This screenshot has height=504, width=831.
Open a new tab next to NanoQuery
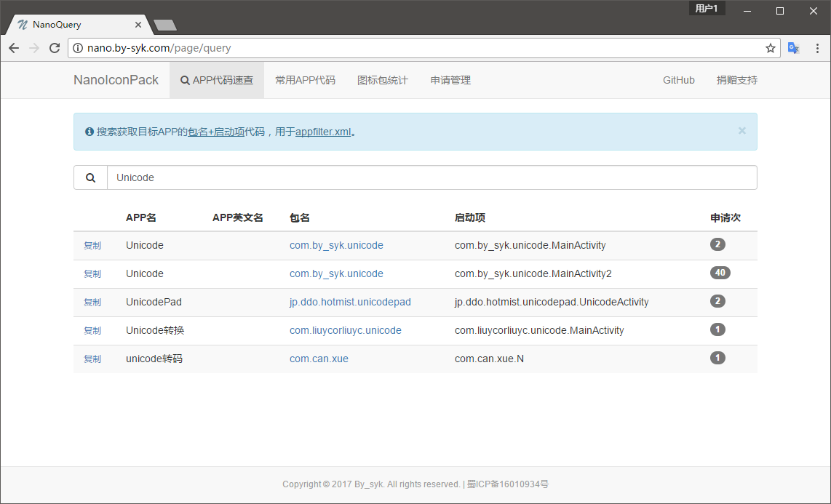click(x=165, y=25)
